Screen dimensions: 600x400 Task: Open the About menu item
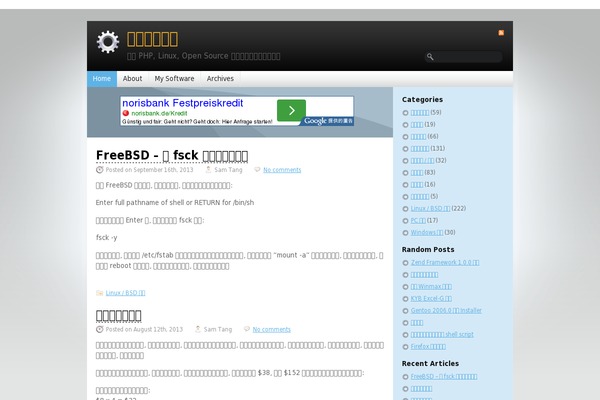[x=132, y=78]
